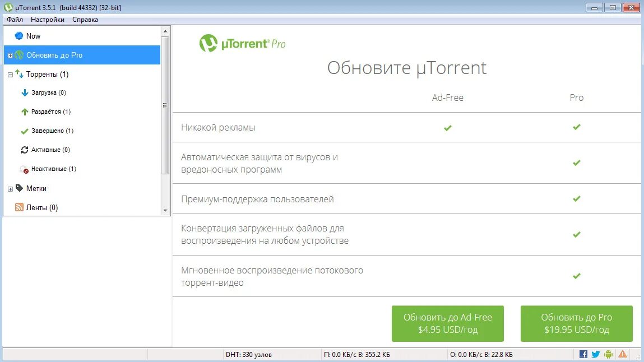
Task: Open the Настройки menu
Action: (48, 19)
